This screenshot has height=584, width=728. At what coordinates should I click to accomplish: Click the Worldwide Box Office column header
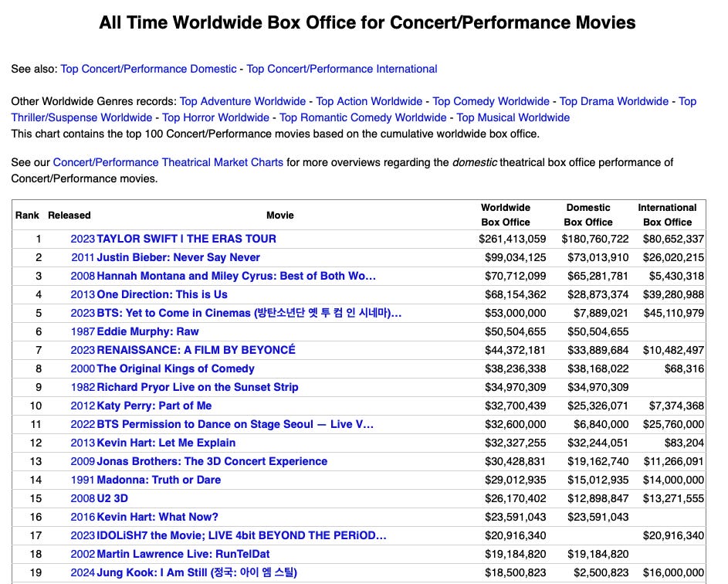tap(506, 215)
